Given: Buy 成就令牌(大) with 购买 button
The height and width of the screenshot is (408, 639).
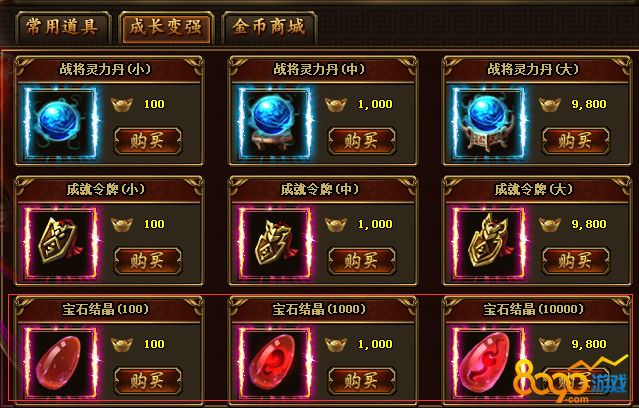Looking at the screenshot, I should click(x=575, y=261).
